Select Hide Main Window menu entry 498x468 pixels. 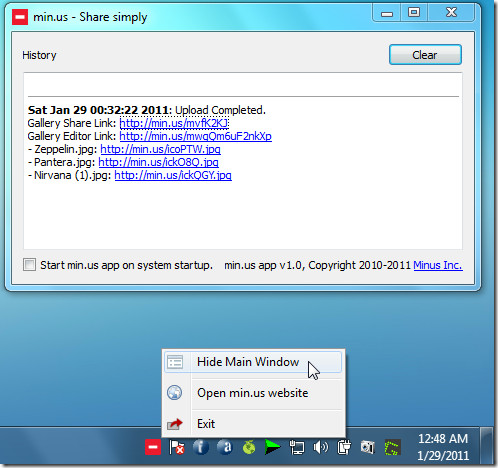253,362
